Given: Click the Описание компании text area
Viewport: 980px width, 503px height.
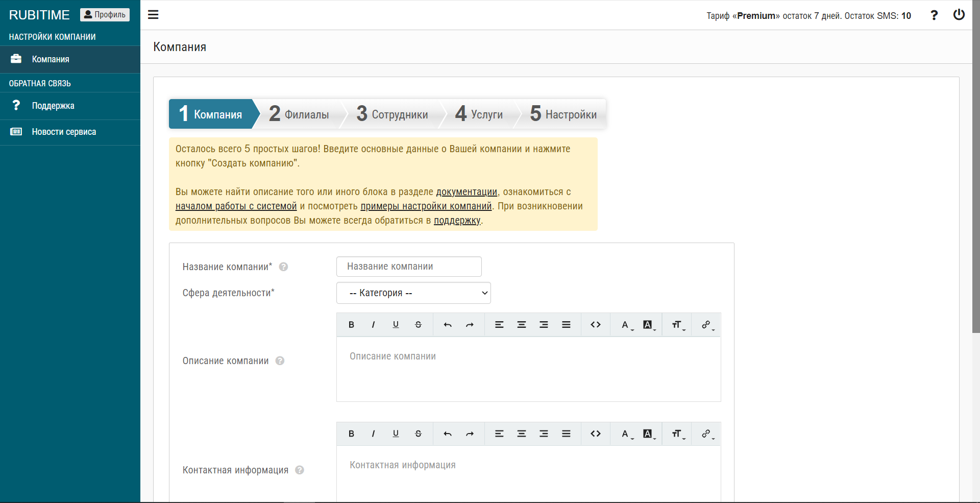Looking at the screenshot, I should [528, 369].
